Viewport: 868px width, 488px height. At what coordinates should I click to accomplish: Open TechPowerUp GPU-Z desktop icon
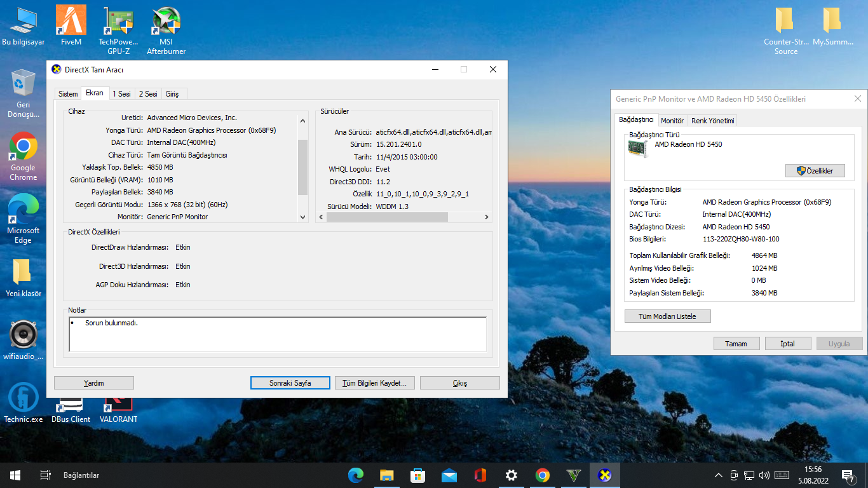pyautogui.click(x=118, y=21)
